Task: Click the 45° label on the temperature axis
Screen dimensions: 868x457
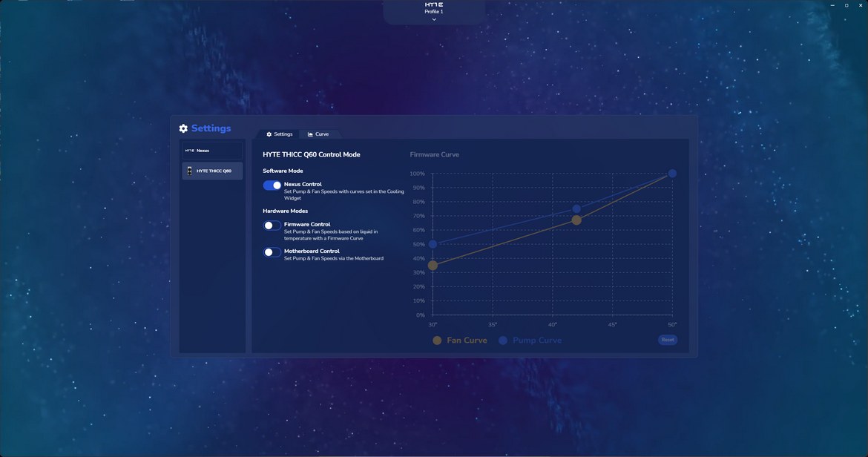Action: (x=612, y=325)
